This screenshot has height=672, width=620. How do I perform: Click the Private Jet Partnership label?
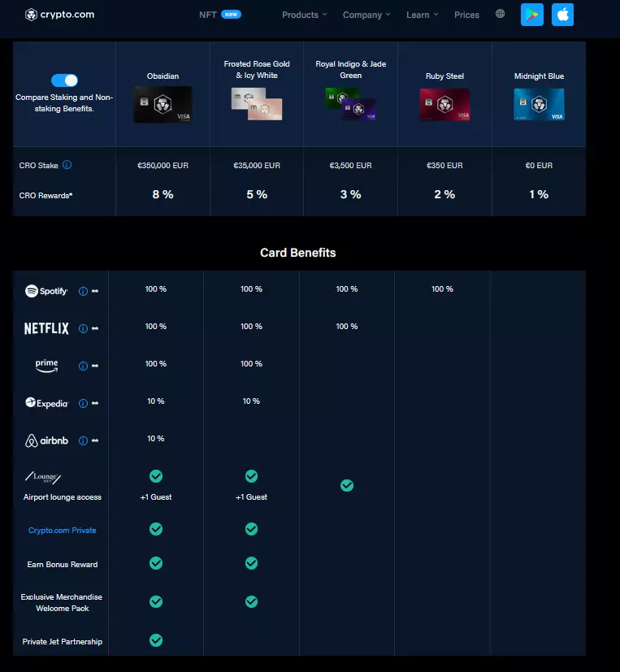point(62,642)
